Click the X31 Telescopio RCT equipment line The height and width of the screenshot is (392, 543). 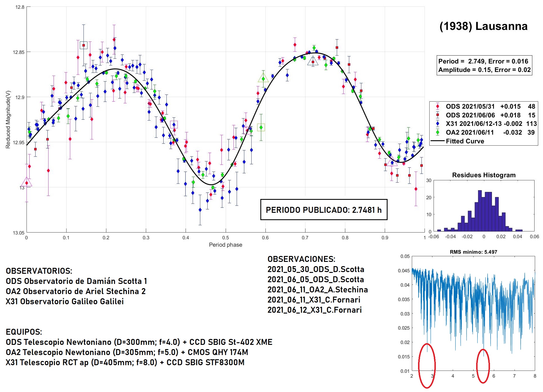125,362
